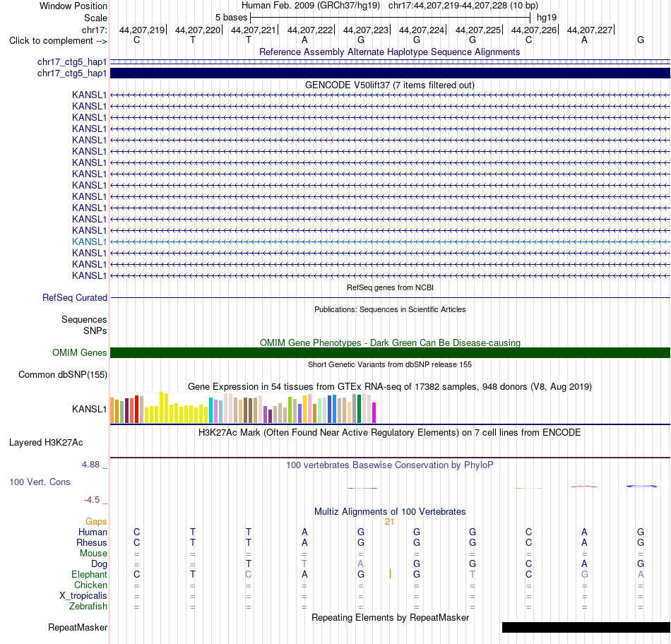Viewport: 671px width, 644px height.
Task: Click the orange insertion mark in the Elephant row
Action: pyautogui.click(x=390, y=574)
